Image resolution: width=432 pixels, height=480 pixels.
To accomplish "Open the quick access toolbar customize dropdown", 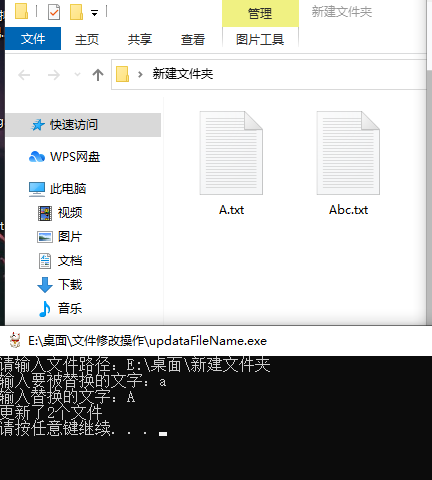I will coord(95,13).
